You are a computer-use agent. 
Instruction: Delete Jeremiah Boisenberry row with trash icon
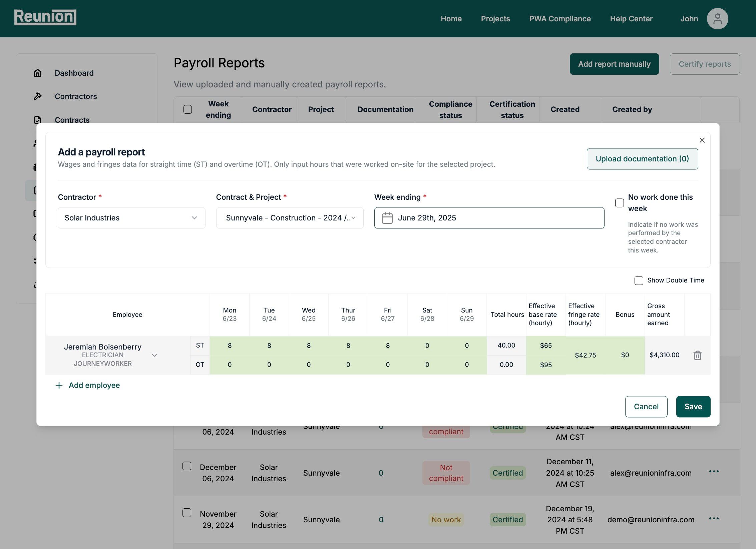[x=697, y=355]
